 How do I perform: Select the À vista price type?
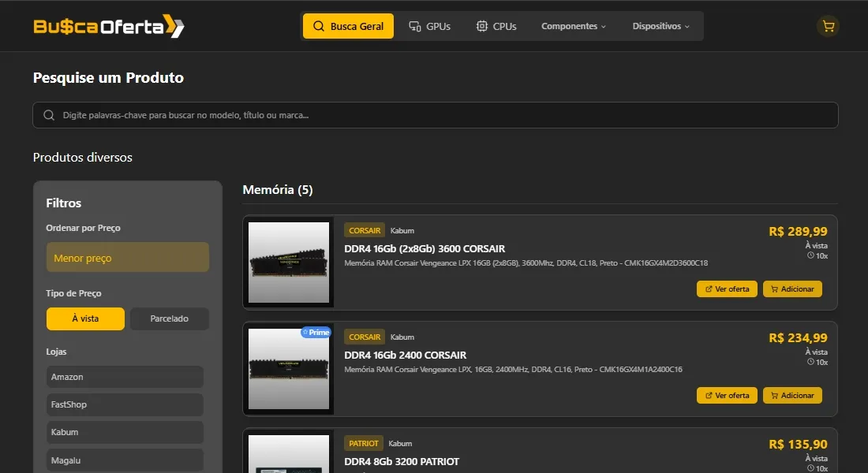tap(85, 318)
